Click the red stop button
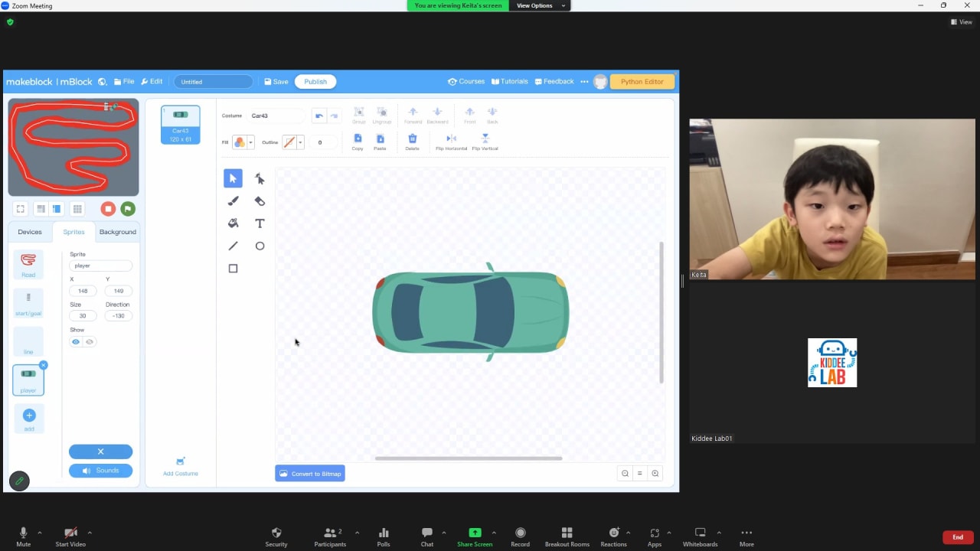The height and width of the screenshot is (551, 980). click(108, 209)
